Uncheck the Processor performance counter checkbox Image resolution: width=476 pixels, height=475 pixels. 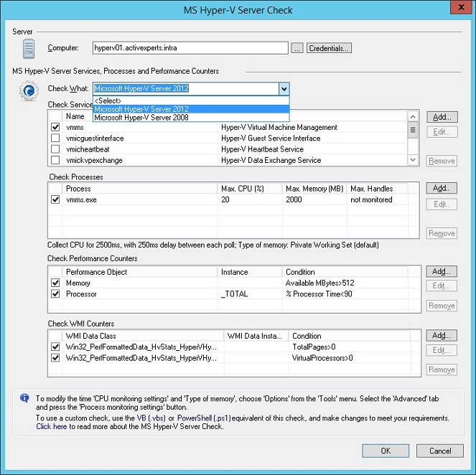tap(55, 293)
